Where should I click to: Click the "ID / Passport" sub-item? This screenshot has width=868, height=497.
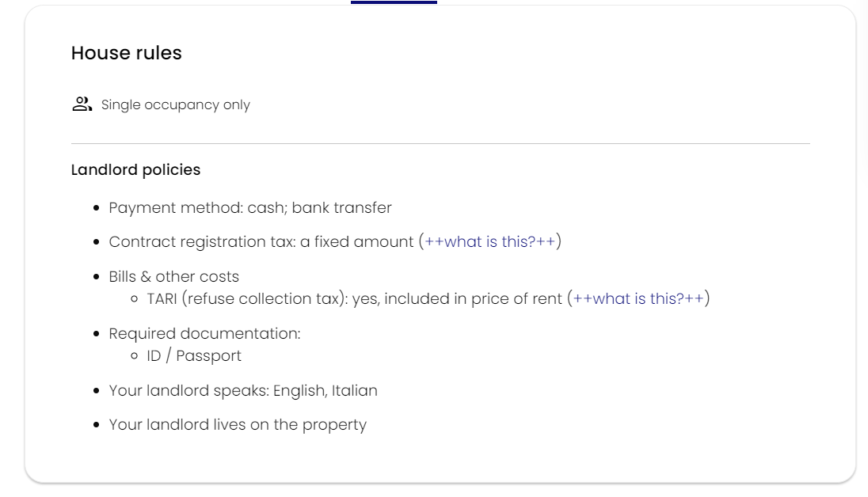pos(194,356)
